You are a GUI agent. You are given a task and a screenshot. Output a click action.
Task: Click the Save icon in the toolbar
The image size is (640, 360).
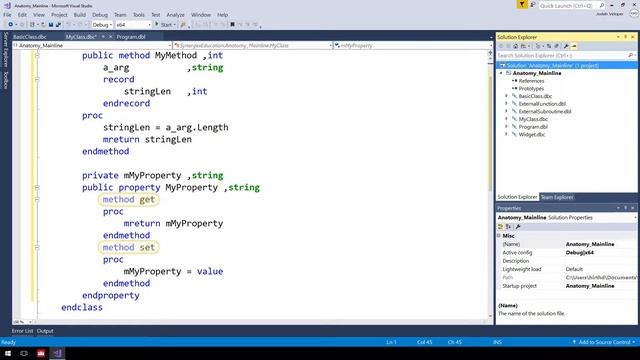coord(51,25)
